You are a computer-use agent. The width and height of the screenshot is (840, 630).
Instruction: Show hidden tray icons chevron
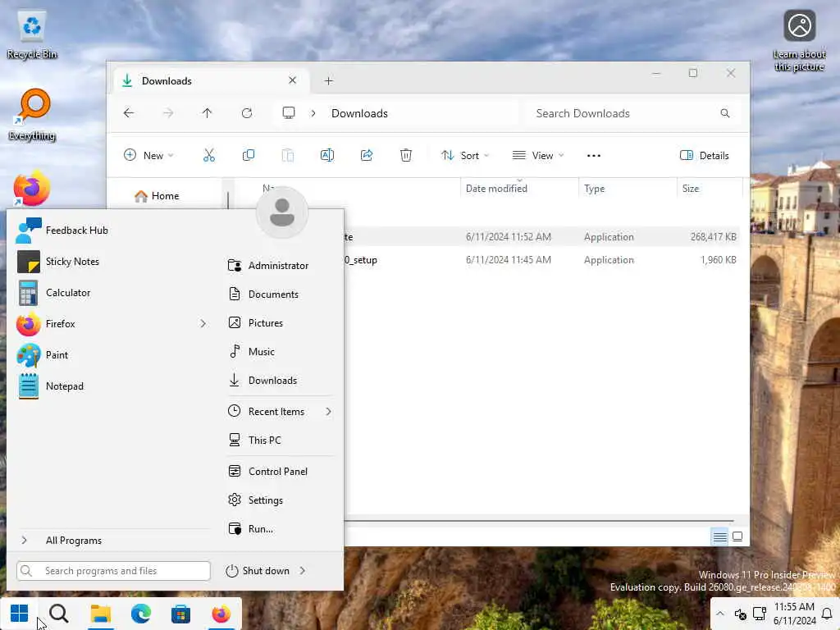tap(720, 614)
